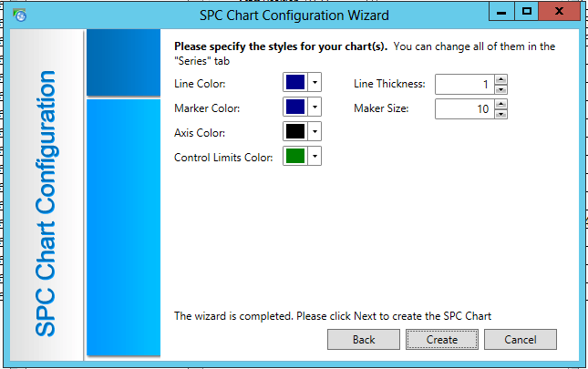Click the Maker Size value field

click(465, 108)
